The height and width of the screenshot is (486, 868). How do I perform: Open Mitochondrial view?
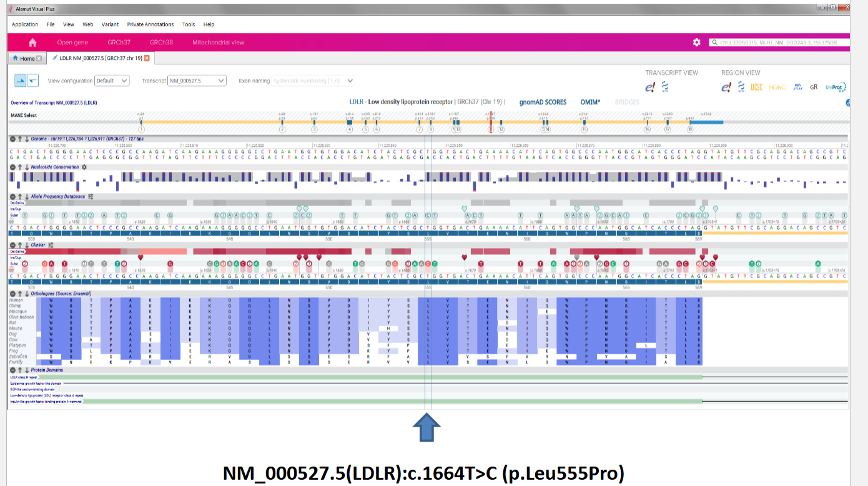pyautogui.click(x=219, y=42)
